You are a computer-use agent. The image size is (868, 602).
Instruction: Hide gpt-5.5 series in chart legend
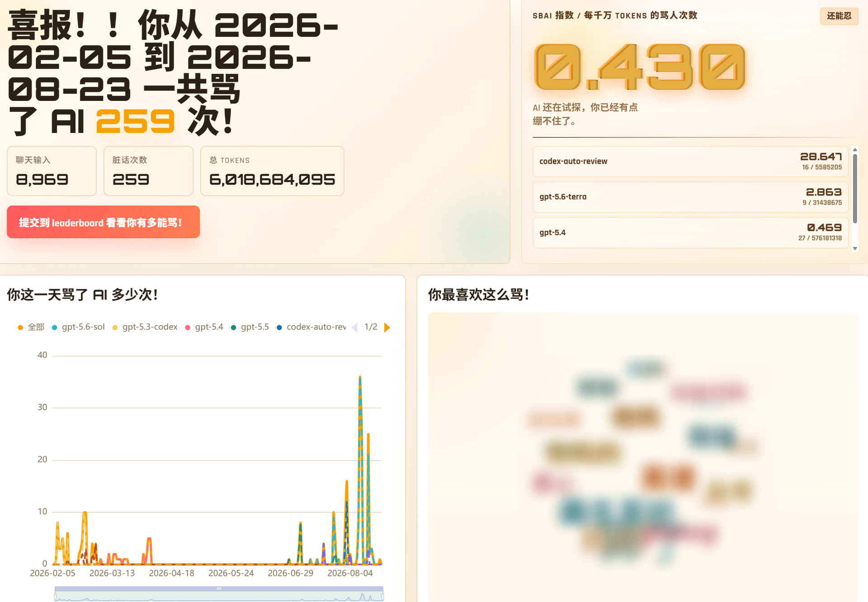click(x=250, y=327)
